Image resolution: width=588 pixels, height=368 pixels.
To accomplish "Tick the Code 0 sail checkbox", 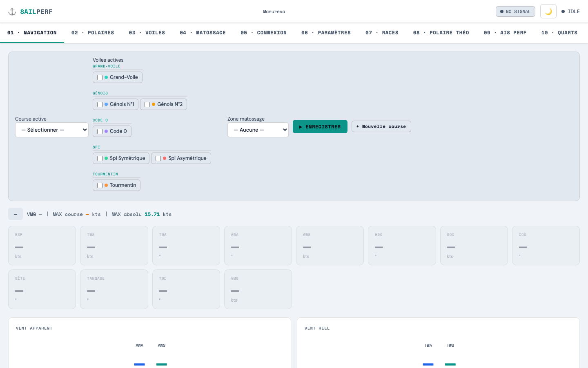I will [100, 131].
